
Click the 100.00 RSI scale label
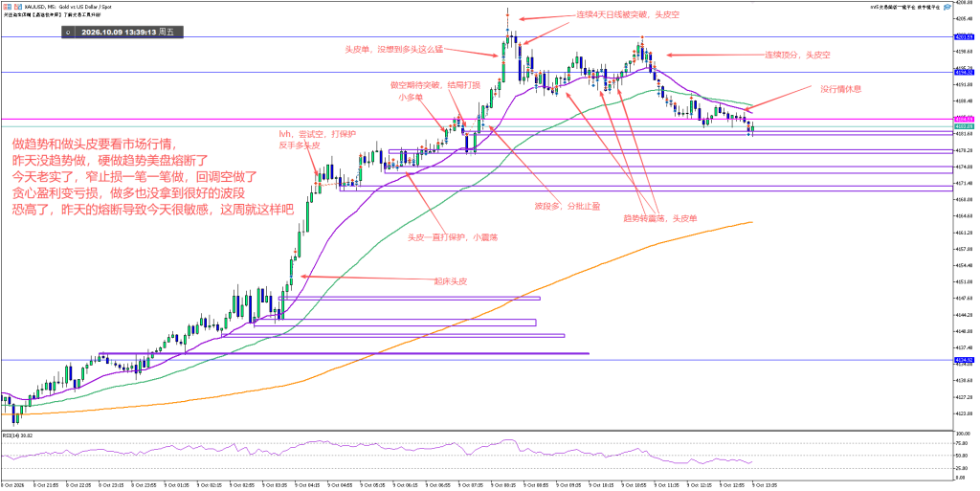(x=965, y=433)
